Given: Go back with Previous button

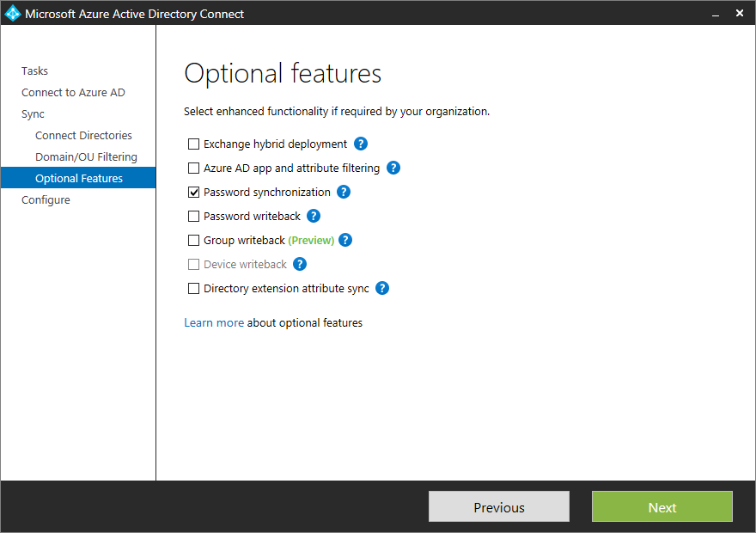Looking at the screenshot, I should coord(499,506).
